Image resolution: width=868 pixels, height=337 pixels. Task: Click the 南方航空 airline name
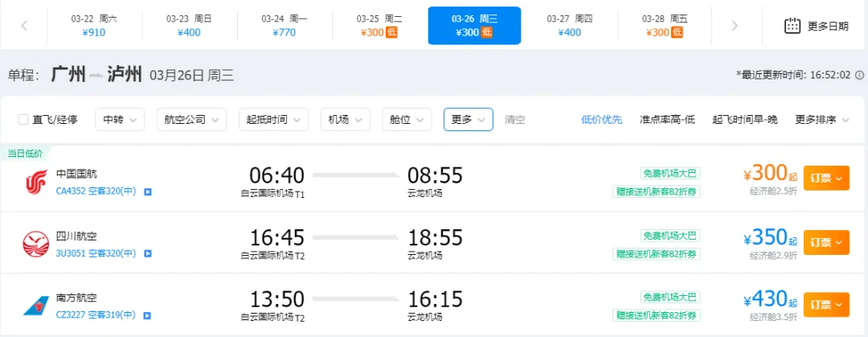click(76, 298)
